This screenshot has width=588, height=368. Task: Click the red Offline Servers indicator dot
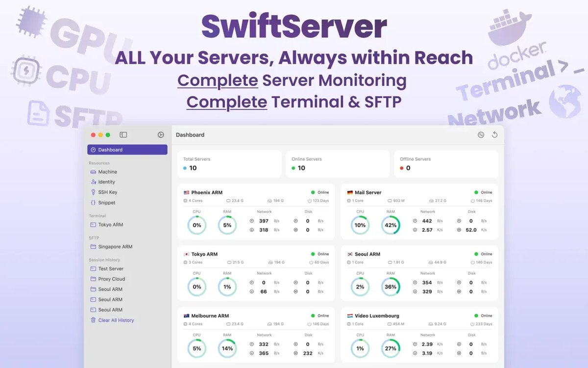click(401, 168)
